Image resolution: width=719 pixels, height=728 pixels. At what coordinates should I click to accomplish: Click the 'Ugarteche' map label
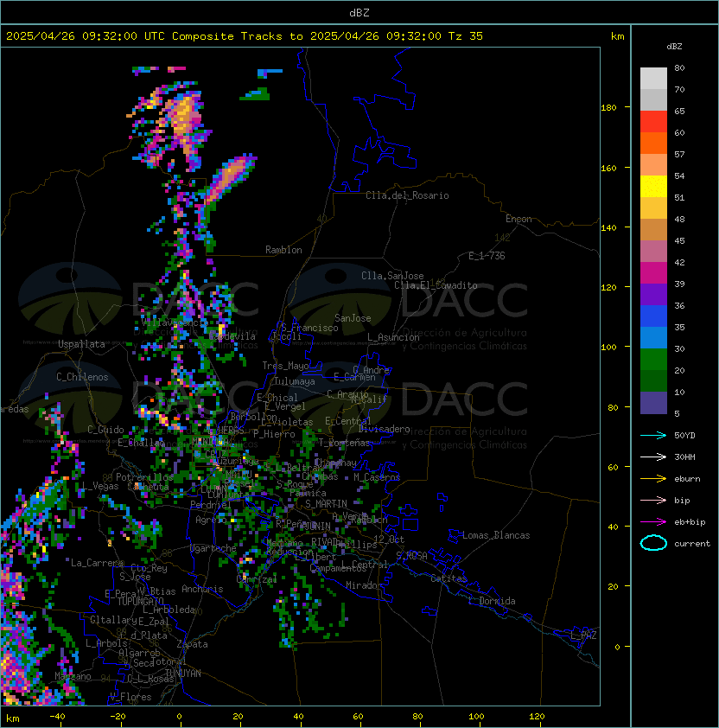213,548
